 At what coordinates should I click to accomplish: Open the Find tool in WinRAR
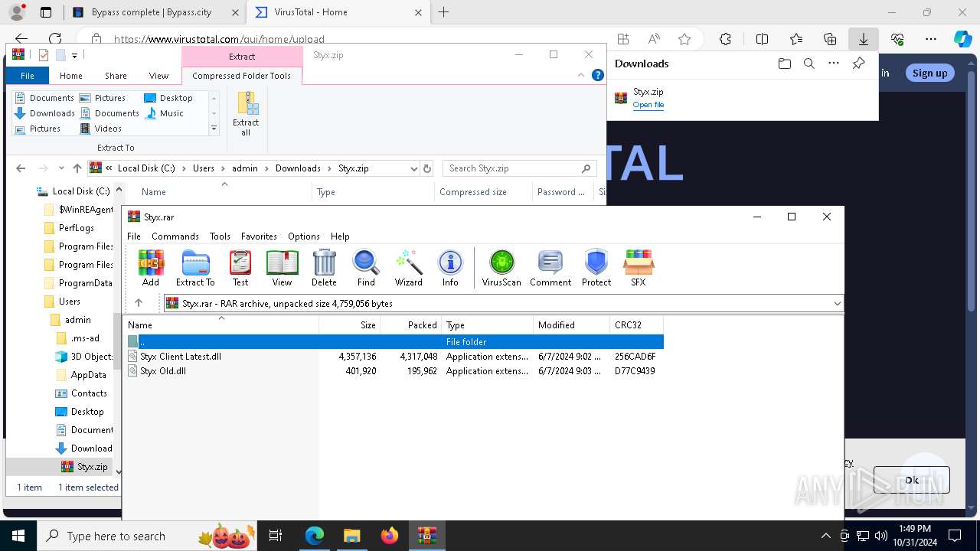point(366,269)
